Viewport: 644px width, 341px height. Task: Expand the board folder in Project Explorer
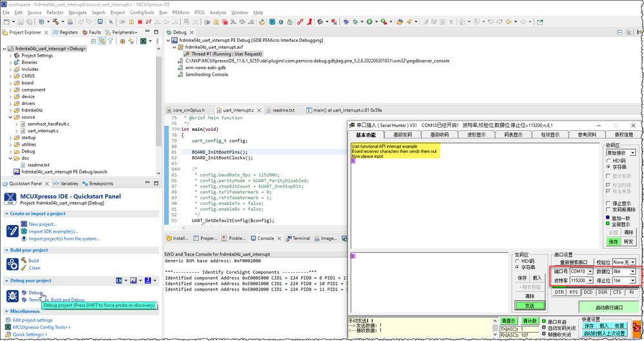point(11,83)
